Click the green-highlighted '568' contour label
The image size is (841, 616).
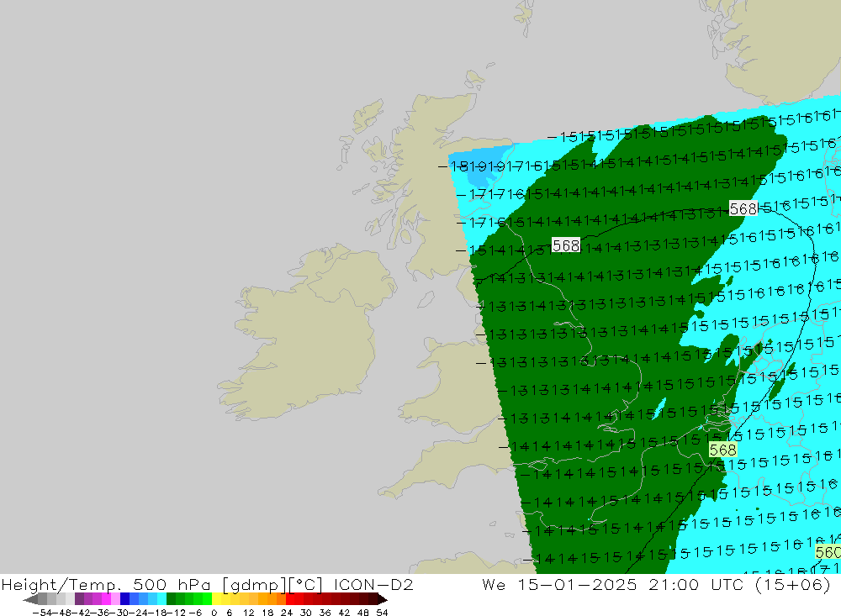[x=722, y=450]
